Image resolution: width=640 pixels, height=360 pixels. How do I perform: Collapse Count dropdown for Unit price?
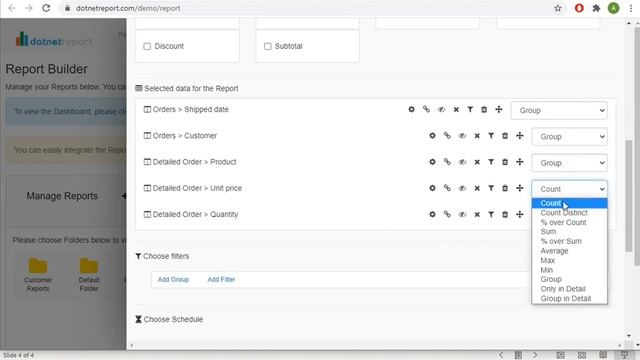(x=569, y=189)
